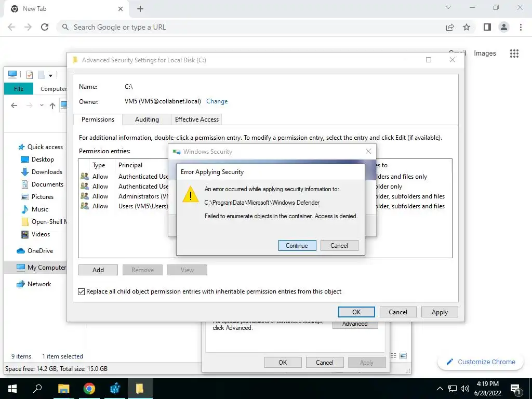The image size is (532, 399).
Task: Open File Explorer from the taskbar
Action: (63, 389)
